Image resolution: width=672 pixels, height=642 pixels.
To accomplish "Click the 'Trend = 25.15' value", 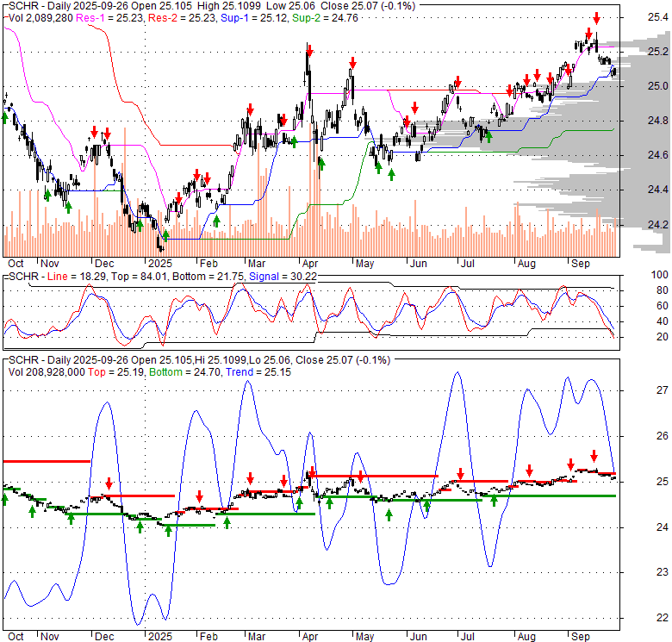I will pyautogui.click(x=258, y=372).
